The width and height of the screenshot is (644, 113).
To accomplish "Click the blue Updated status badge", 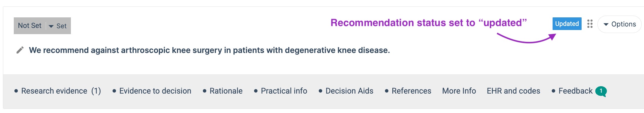I will [x=567, y=24].
